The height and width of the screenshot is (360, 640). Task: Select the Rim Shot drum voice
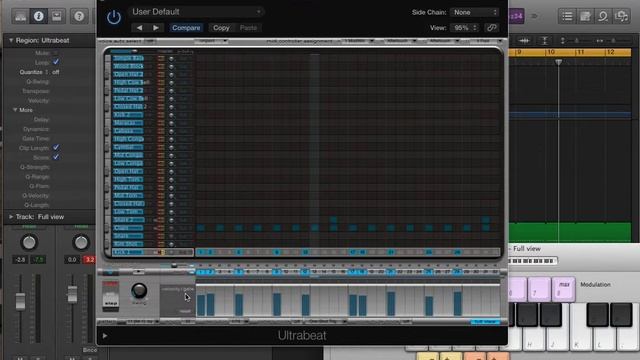(128, 244)
